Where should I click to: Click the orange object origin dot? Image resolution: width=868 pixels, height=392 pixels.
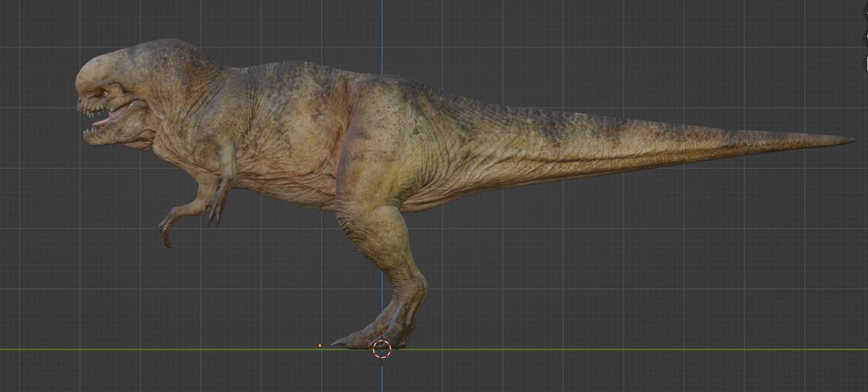[x=320, y=346]
